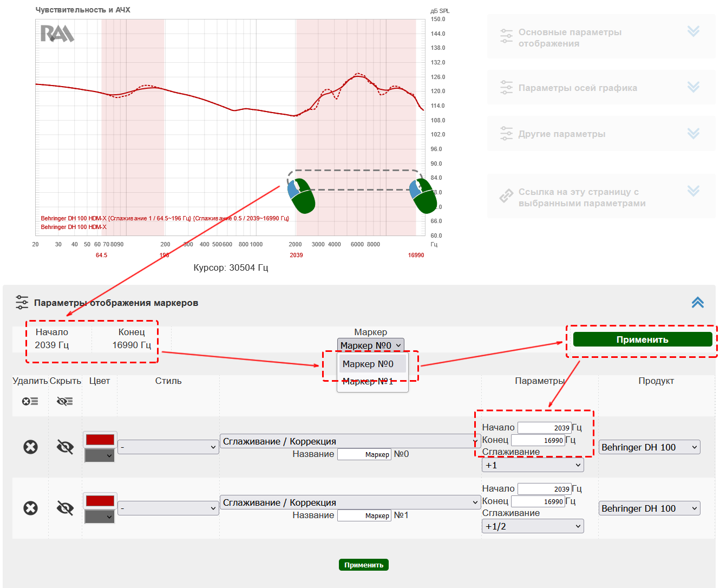This screenshot has width=720, height=588.
Task: Click the Стиль column header
Action: coord(168,381)
